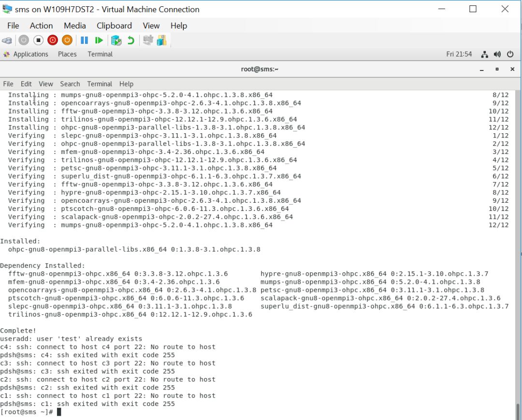Pause the virtual machine

[84, 40]
